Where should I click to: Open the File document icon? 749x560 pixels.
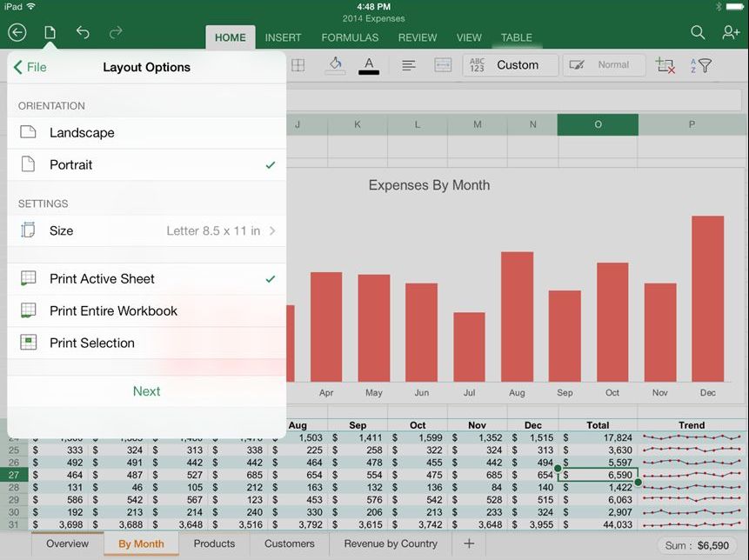pyautogui.click(x=50, y=33)
